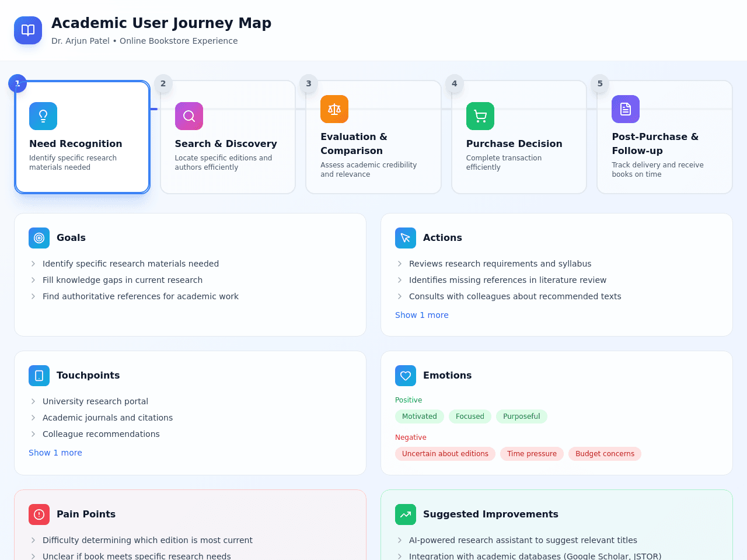Select step number 3 badge
The width and height of the screenshot is (747, 560).
click(309, 83)
